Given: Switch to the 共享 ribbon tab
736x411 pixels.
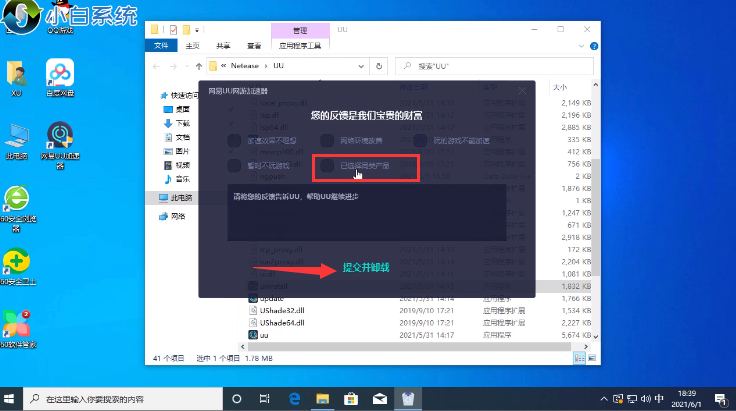Looking at the screenshot, I should pos(223,46).
